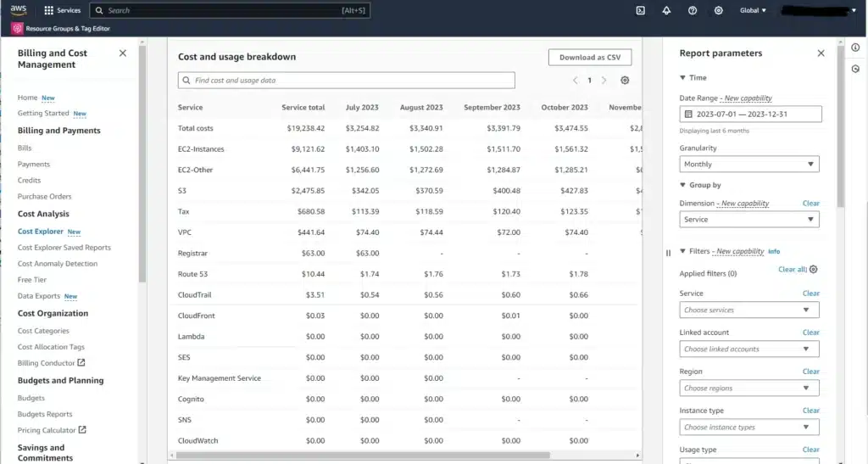868x464 pixels.
Task: Click the search magnifier in table filter
Action: pyautogui.click(x=186, y=81)
